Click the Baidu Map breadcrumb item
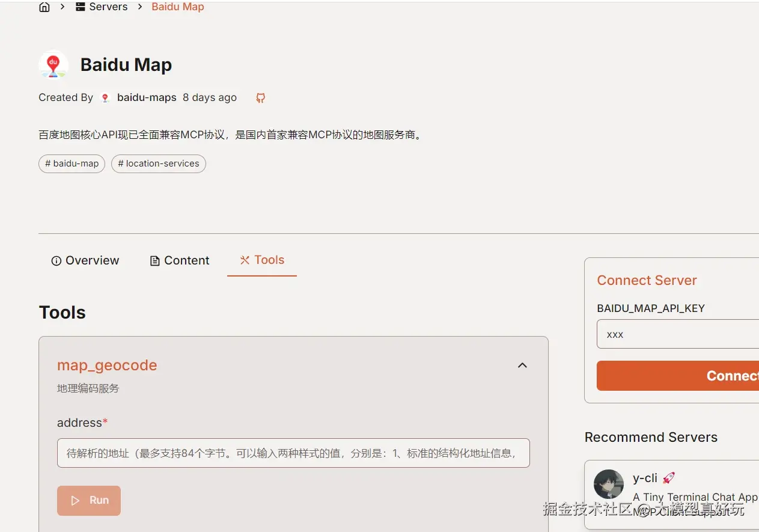Viewport: 759px width, 532px height. pyautogui.click(x=178, y=7)
